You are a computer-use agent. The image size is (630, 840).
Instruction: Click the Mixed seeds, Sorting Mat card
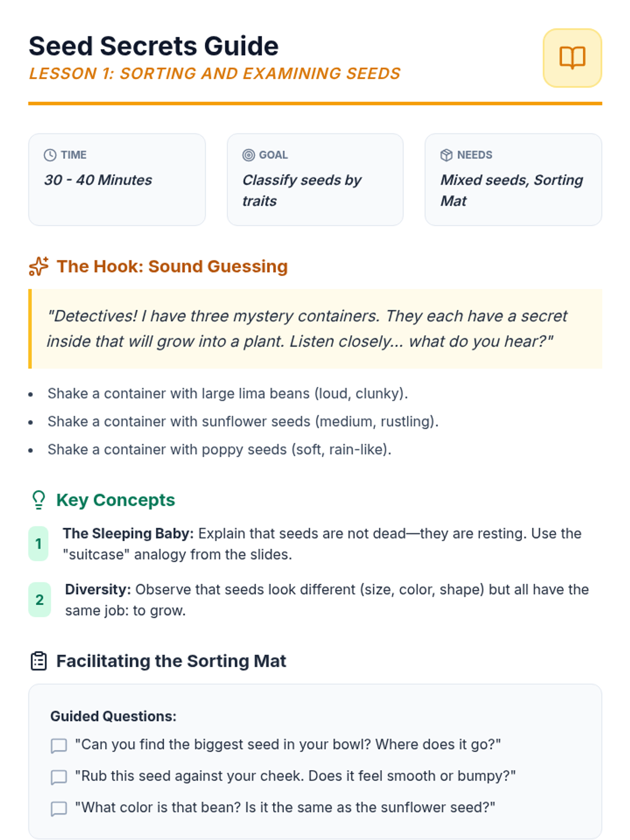[x=513, y=180]
